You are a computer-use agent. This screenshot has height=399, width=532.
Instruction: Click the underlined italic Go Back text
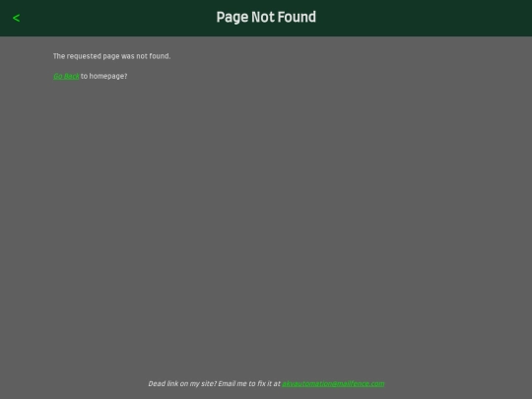66,76
